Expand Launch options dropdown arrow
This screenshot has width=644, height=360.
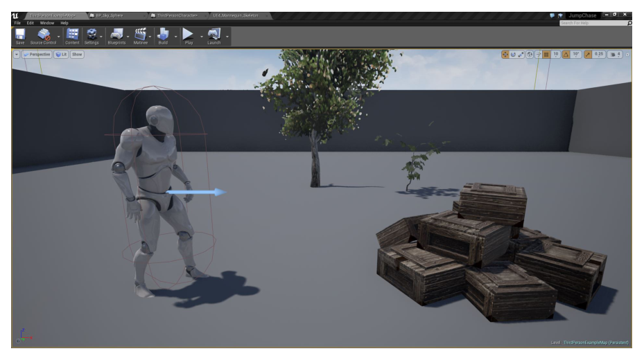tap(227, 37)
